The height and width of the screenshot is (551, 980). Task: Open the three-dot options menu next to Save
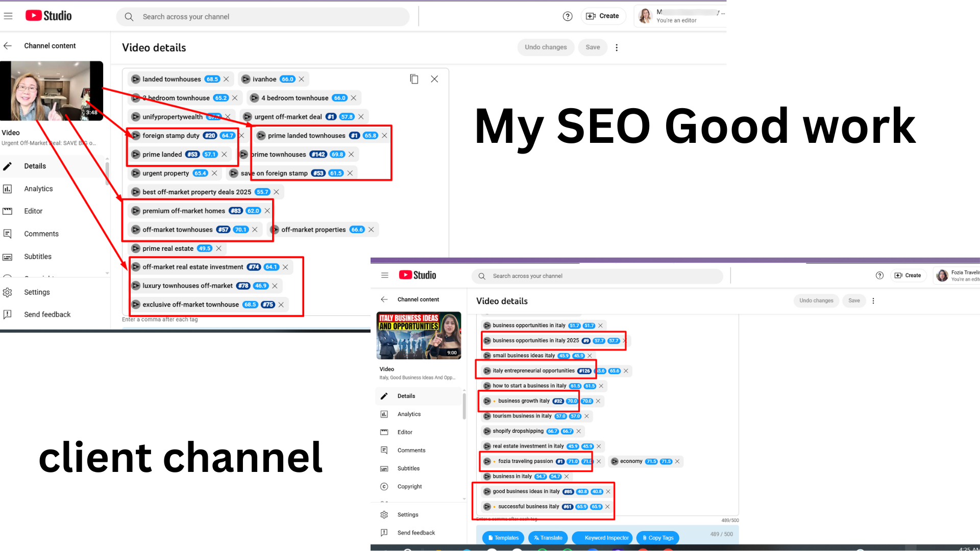[617, 47]
